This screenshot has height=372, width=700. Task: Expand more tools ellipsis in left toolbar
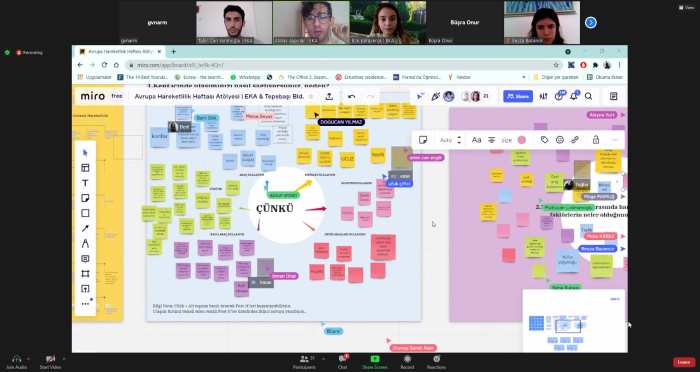[x=85, y=304]
